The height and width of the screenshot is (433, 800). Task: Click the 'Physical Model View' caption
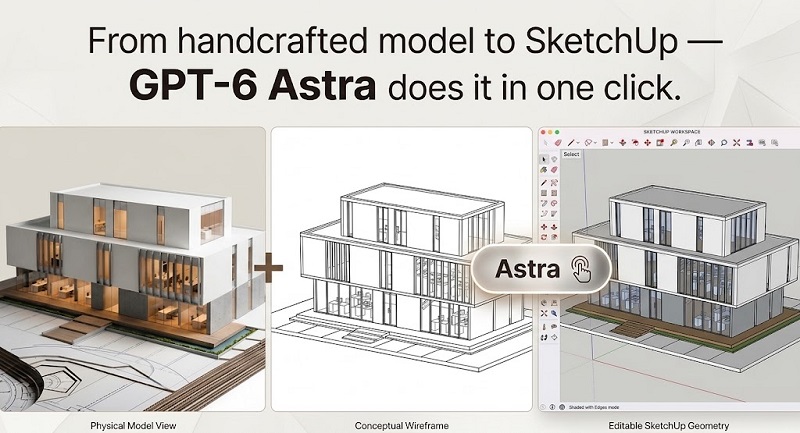(133, 425)
